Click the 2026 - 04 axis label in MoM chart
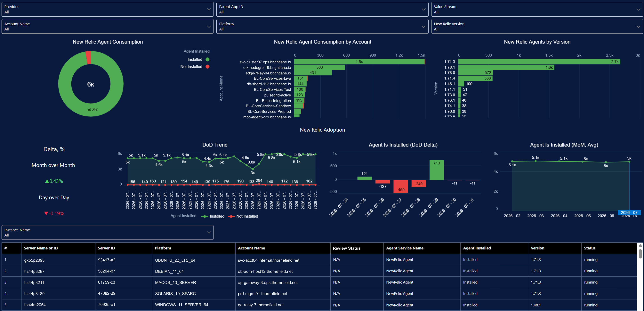 tap(559, 216)
